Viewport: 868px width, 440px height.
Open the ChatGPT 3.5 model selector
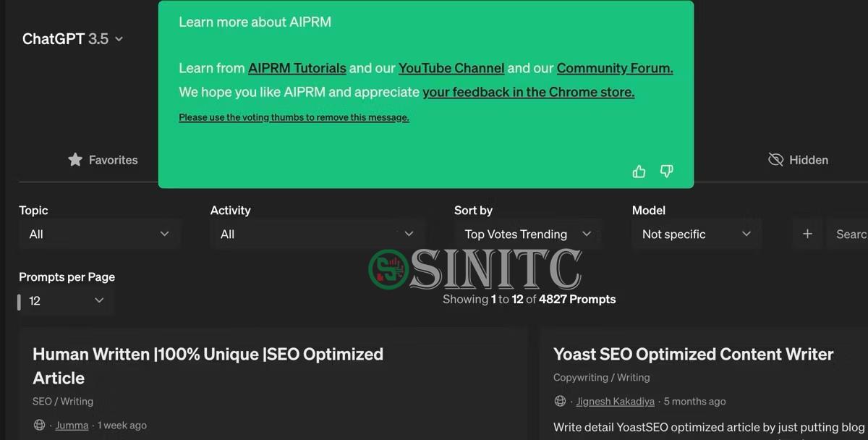(x=72, y=39)
